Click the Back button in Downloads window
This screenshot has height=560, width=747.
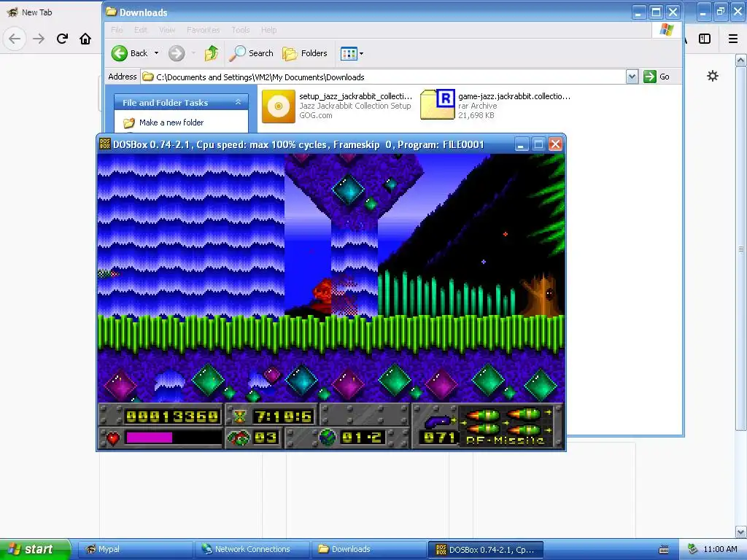click(130, 53)
